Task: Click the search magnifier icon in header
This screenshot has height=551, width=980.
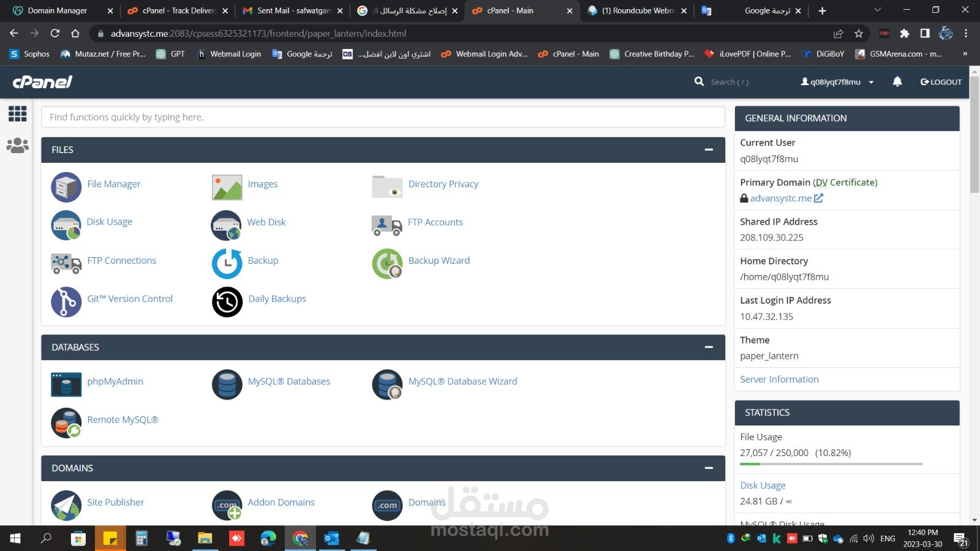Action: pos(699,81)
